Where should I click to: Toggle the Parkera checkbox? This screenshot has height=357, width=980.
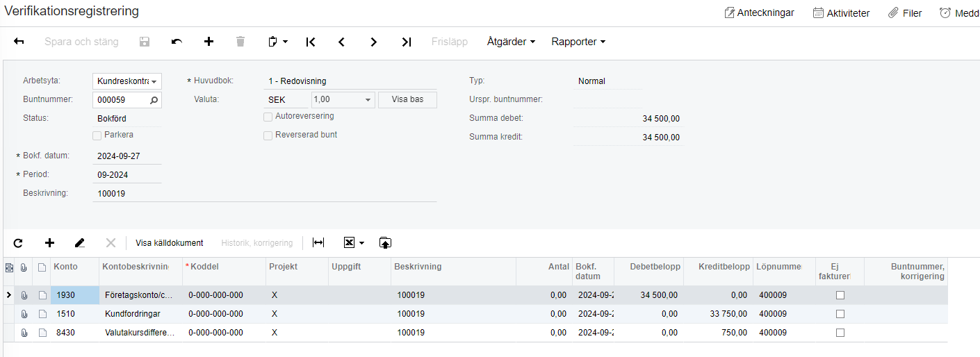pos(97,135)
